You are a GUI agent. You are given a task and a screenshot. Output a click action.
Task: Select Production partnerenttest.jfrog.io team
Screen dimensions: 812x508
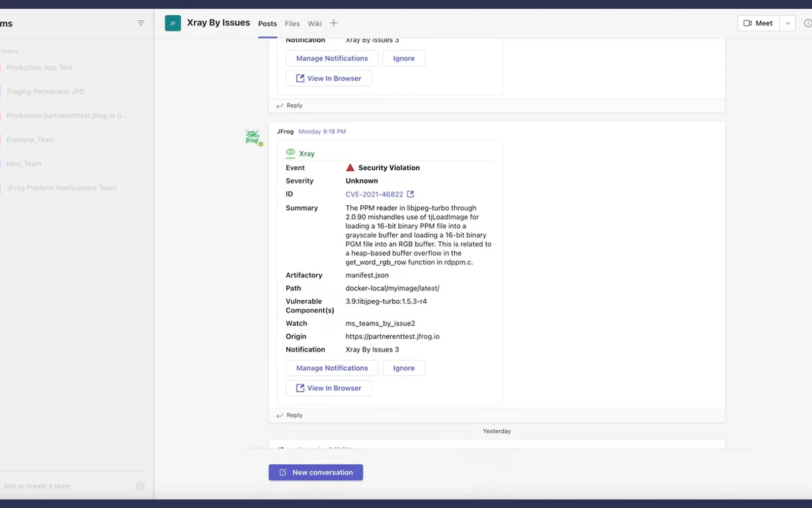[66, 115]
